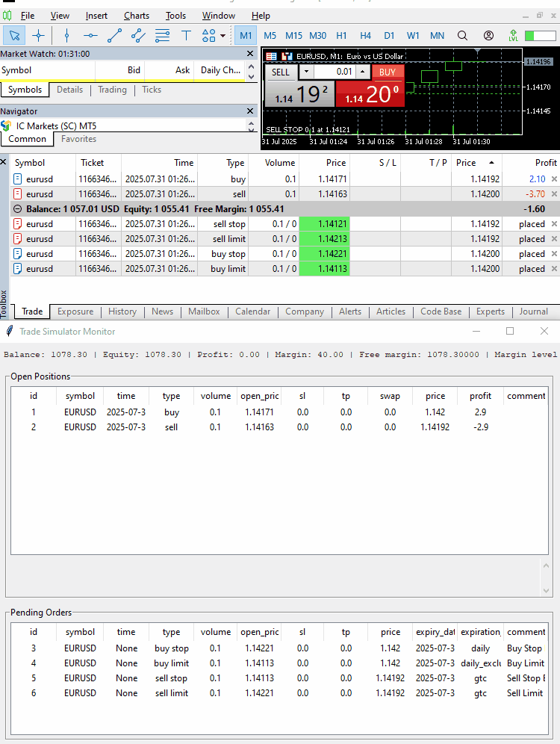Open the Ticks tab in Market Watch

pyautogui.click(x=152, y=90)
